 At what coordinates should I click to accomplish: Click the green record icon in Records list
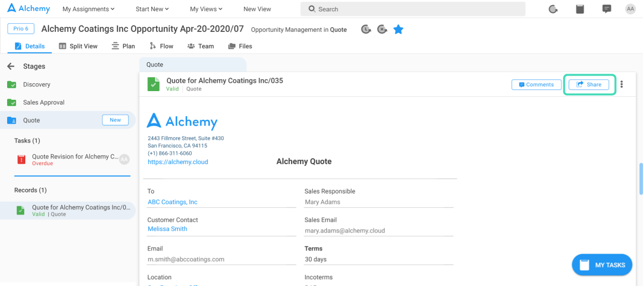click(20, 210)
